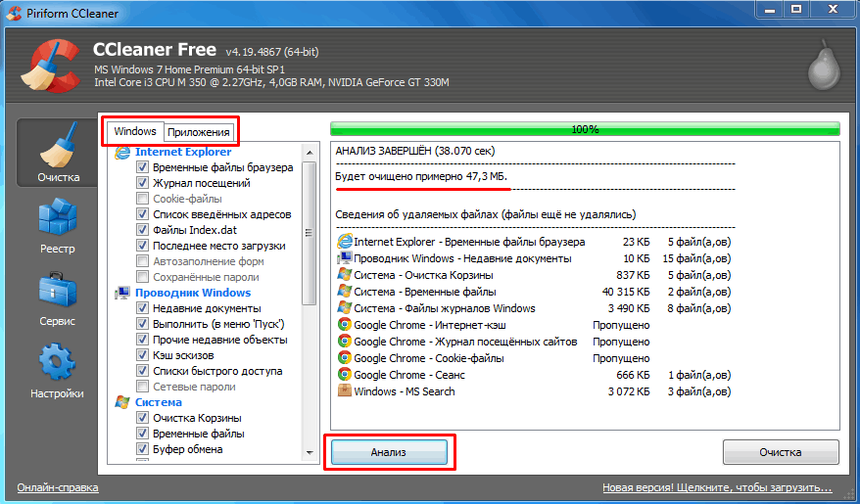The image size is (860, 504).
Task: Click the 100% green progress bar
Action: coord(585,129)
